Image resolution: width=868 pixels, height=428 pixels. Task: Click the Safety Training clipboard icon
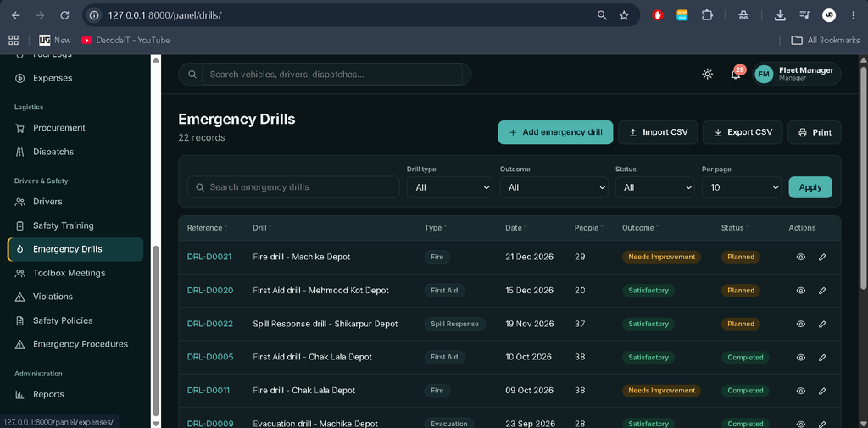[x=20, y=225]
